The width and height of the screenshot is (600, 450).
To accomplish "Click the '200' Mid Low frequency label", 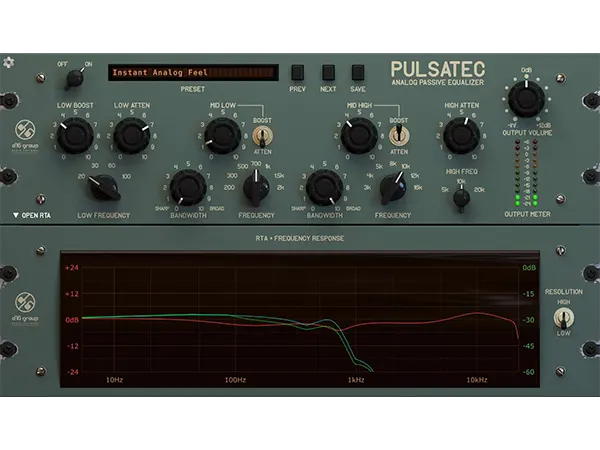I will click(x=229, y=188).
